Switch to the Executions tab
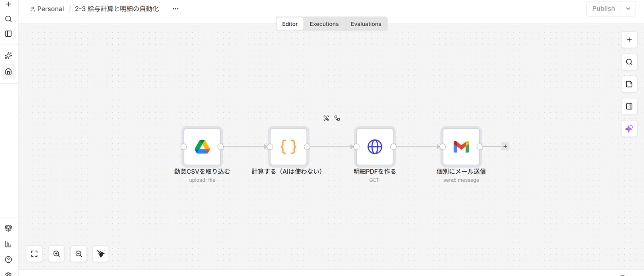This screenshot has width=644, height=276. pyautogui.click(x=324, y=24)
